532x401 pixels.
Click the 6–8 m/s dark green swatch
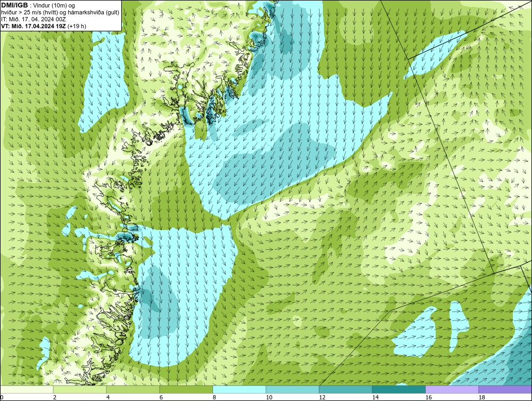(186, 389)
